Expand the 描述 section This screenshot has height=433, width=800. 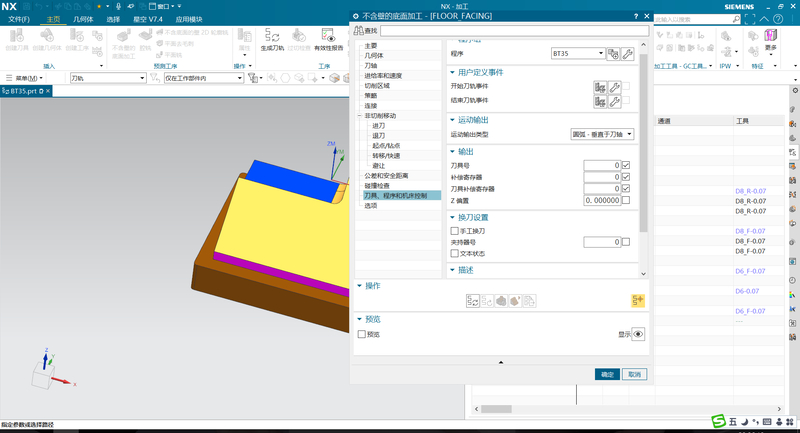tap(452, 270)
